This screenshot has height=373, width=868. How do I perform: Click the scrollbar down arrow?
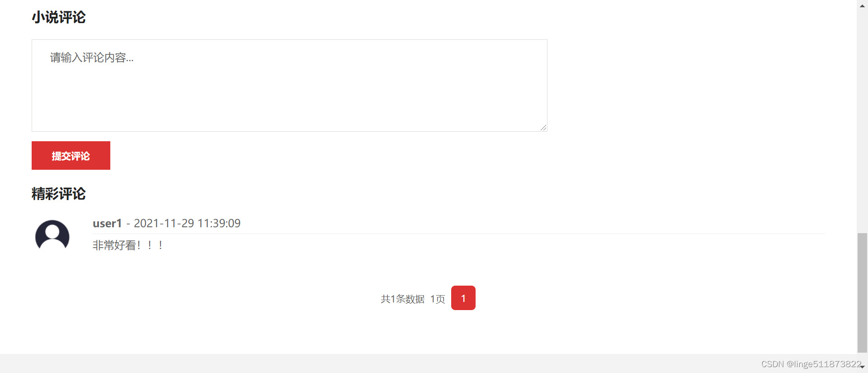tap(862, 367)
